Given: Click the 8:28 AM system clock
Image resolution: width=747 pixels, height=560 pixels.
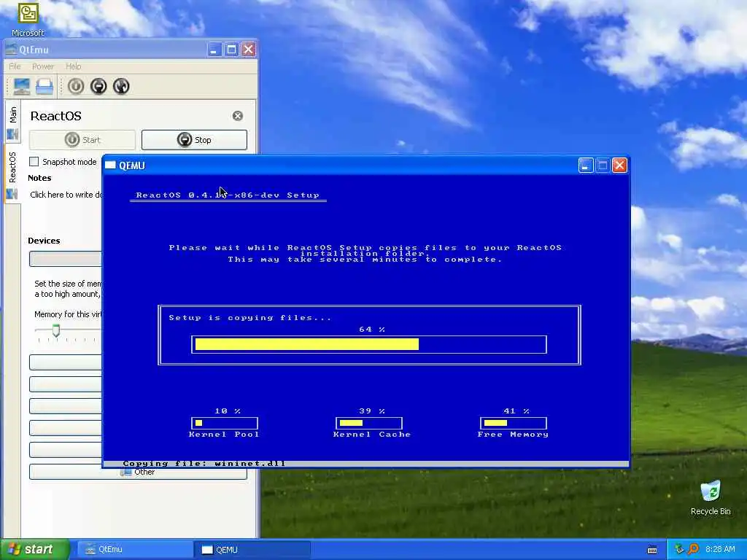Looking at the screenshot, I should click(x=720, y=549).
